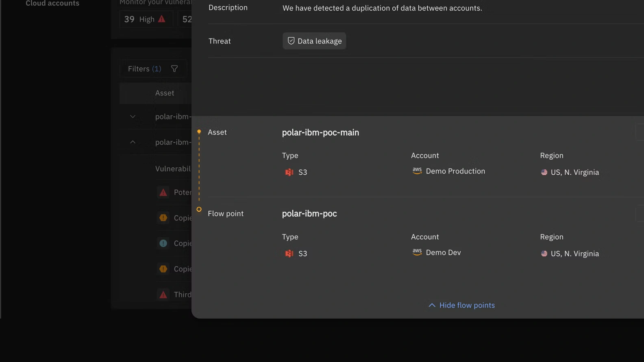The height and width of the screenshot is (362, 644).
Task: Click the Asset column header
Action: [165, 93]
